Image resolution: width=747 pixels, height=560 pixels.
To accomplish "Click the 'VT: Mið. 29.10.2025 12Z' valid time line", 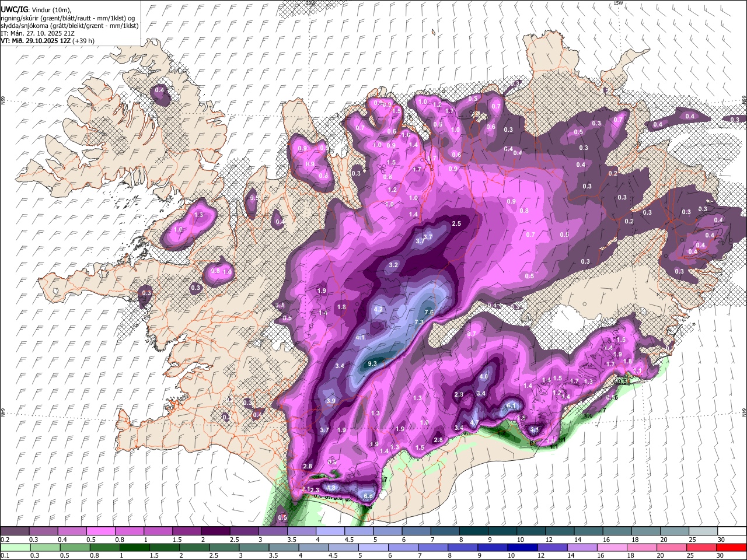I will 48,41.
